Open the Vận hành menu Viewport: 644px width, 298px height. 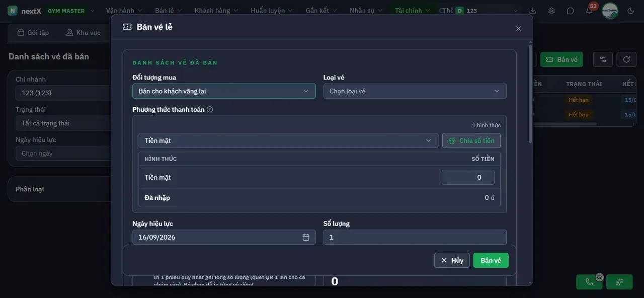click(x=124, y=11)
